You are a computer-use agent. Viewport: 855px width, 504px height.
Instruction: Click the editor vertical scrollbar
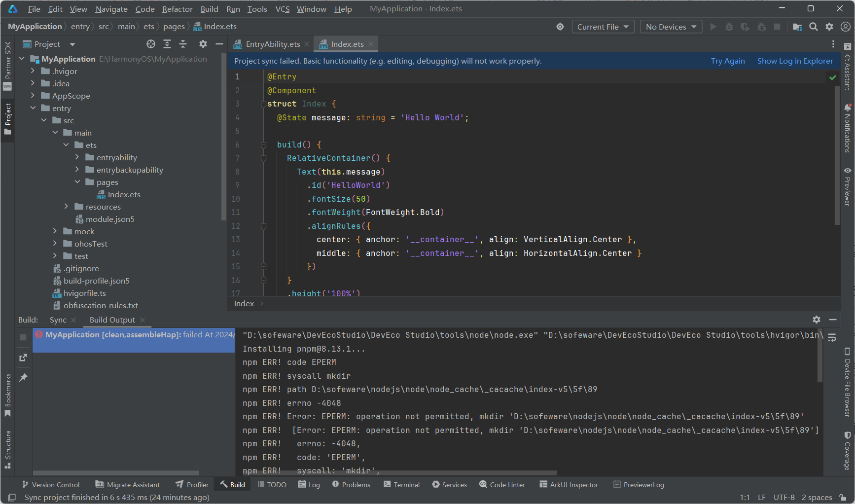tap(837, 155)
